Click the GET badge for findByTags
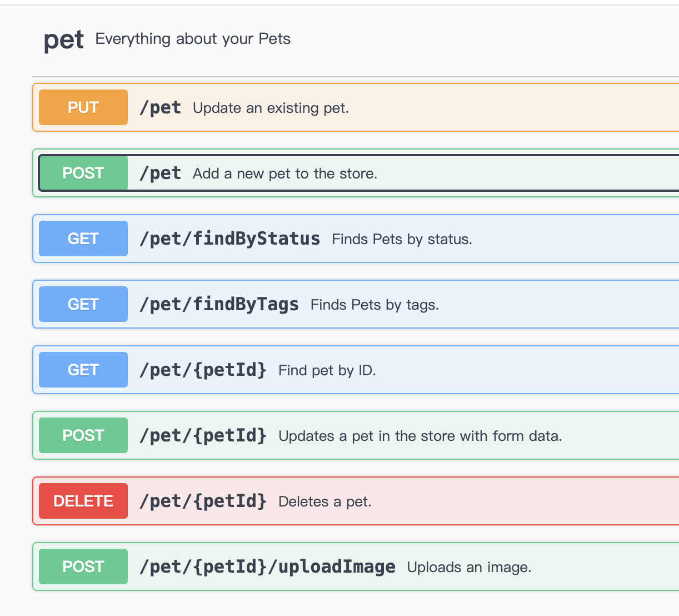 83,304
